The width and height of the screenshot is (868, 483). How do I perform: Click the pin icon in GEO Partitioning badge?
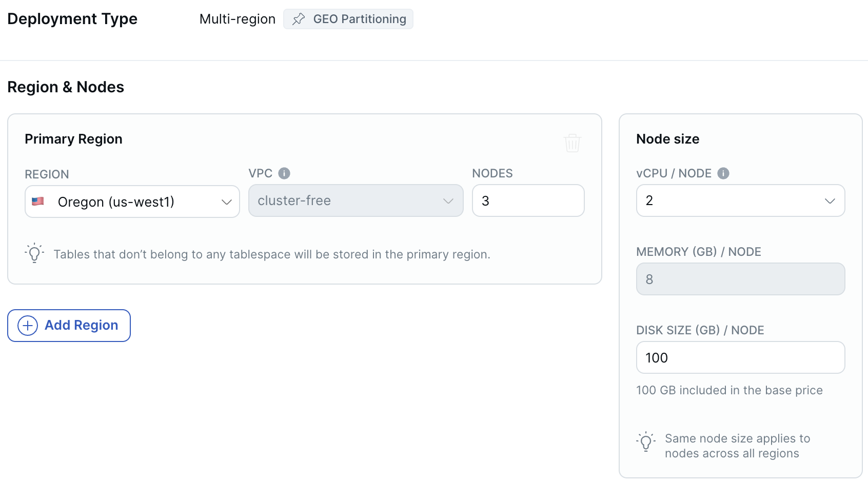coord(299,19)
